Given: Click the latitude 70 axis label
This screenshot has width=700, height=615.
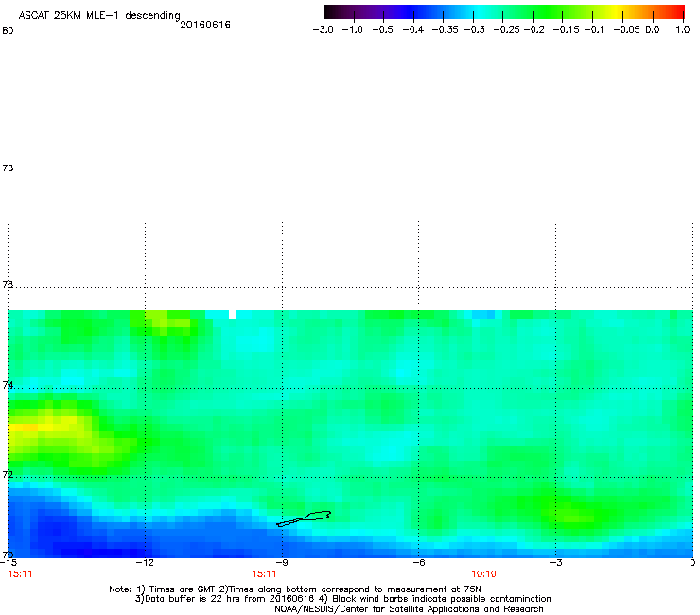Looking at the screenshot, I should tap(8, 554).
